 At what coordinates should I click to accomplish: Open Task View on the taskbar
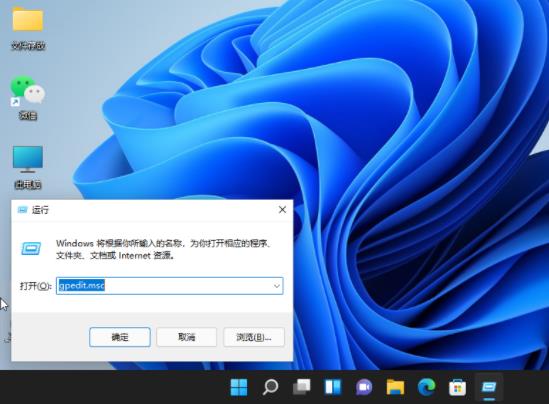(x=301, y=387)
